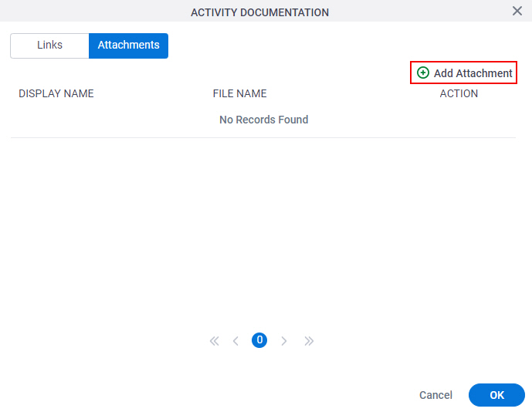The height and width of the screenshot is (412, 532).
Task: Go to the previous page
Action: pyautogui.click(x=236, y=340)
